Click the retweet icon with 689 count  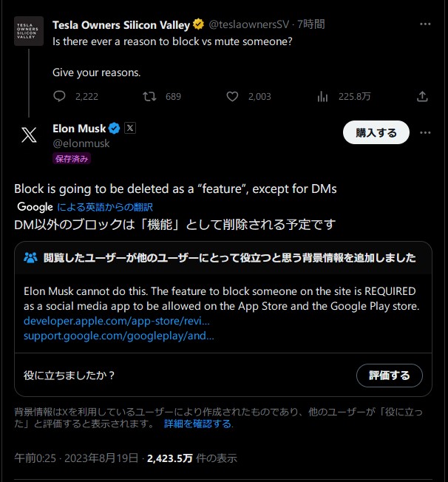149,96
